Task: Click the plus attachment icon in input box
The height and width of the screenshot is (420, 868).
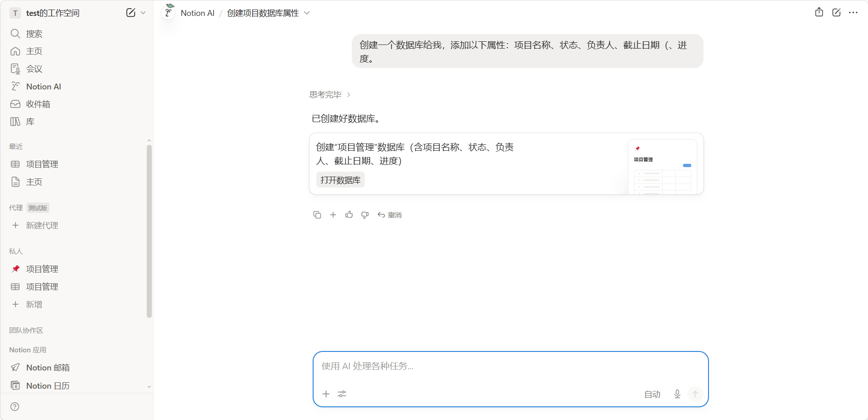Action: click(326, 394)
